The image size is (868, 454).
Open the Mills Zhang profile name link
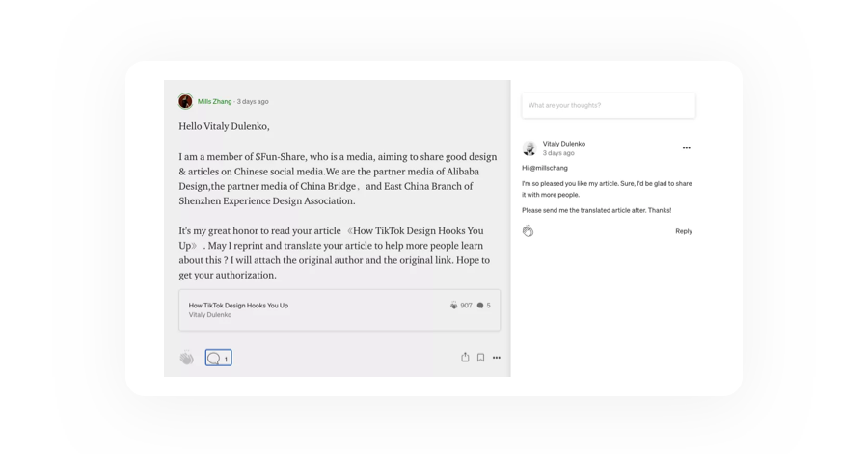point(214,101)
